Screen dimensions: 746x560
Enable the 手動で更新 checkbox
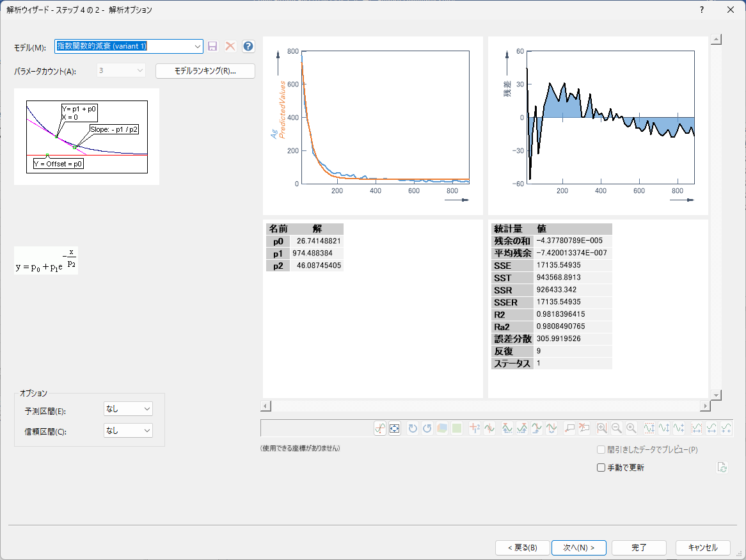[x=601, y=468]
